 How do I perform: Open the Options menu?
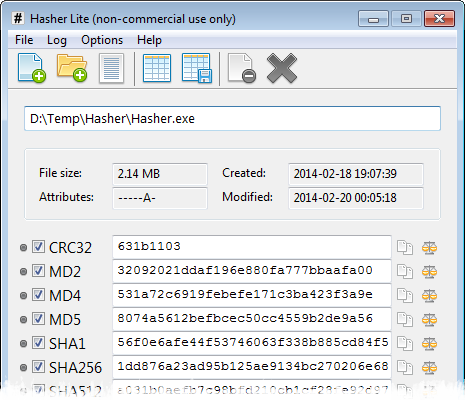click(x=102, y=40)
